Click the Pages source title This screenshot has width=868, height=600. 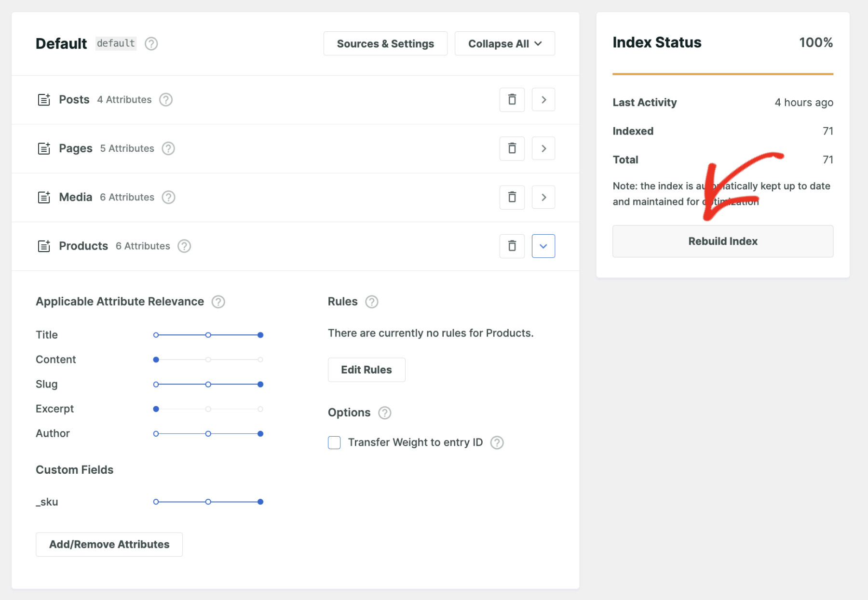click(x=76, y=148)
